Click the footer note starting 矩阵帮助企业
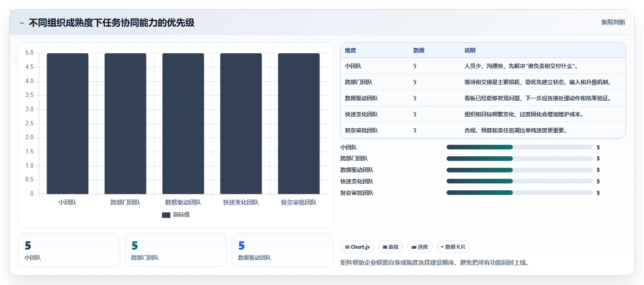This screenshot has height=285, width=644. click(434, 263)
